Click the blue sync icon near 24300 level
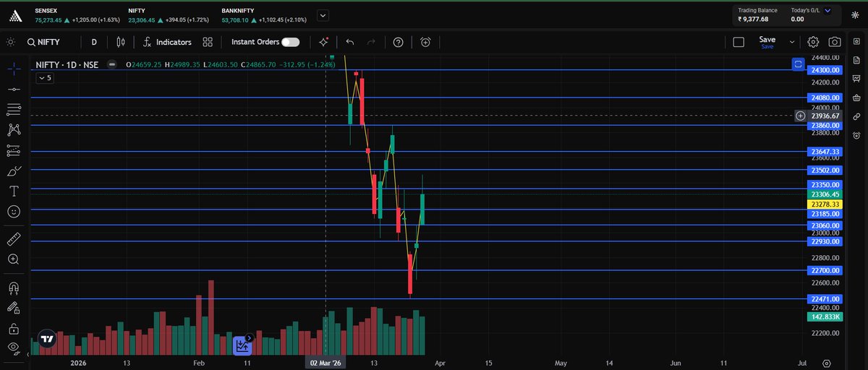This screenshot has height=370, width=868. (x=798, y=64)
